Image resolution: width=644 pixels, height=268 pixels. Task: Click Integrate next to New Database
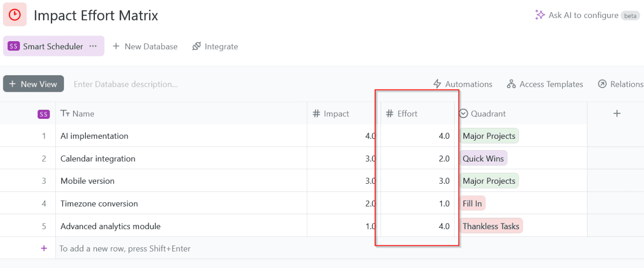pyautogui.click(x=215, y=46)
